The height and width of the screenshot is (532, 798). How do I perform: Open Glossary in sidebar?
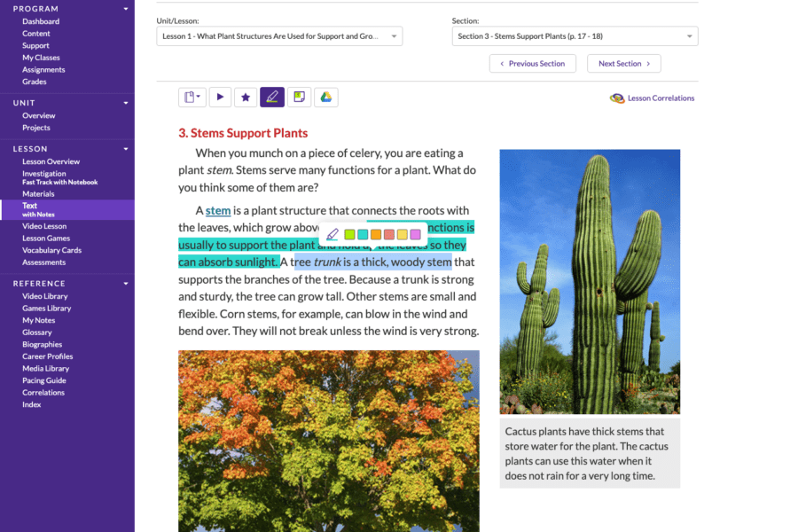pos(36,332)
